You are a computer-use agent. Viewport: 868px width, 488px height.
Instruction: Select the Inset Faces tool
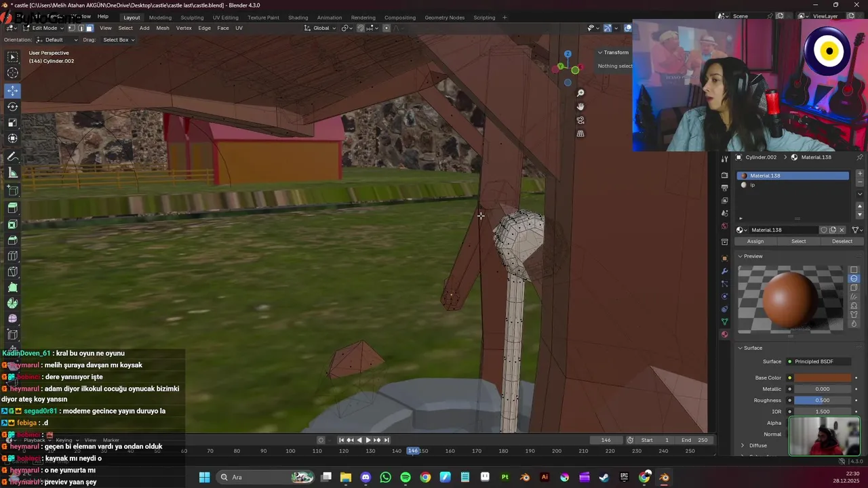13,224
